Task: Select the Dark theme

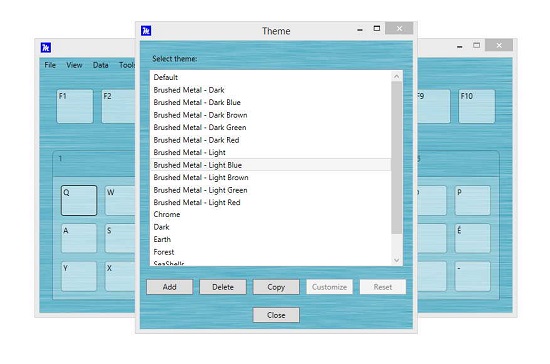Action: pyautogui.click(x=270, y=227)
